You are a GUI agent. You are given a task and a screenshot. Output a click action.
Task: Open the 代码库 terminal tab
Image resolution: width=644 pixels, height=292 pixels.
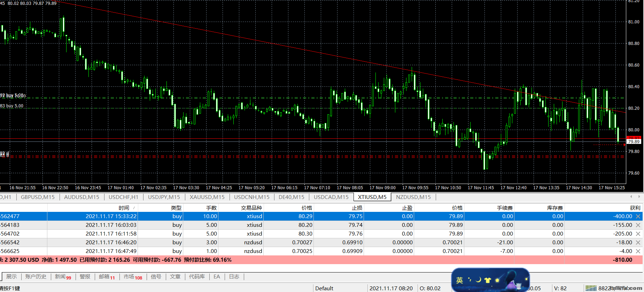197,277
